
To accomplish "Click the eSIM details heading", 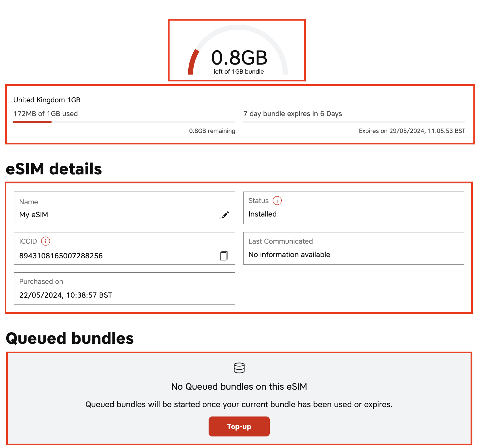I will pos(54,169).
